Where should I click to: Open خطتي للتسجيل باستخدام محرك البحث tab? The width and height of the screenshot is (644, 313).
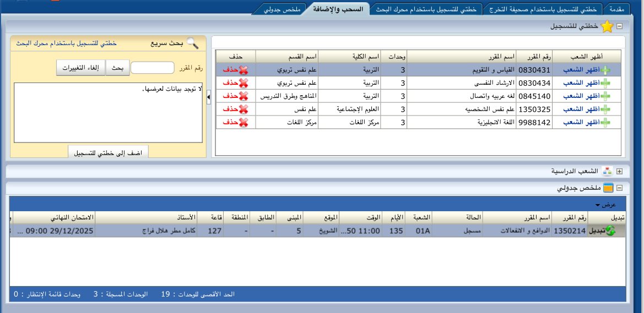(425, 9)
